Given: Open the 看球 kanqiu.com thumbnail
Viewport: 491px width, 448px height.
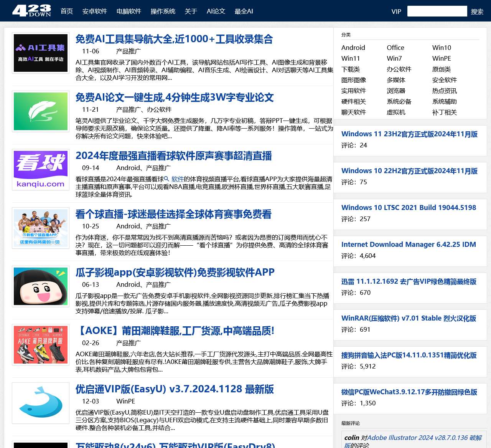Looking at the screenshot, I should [x=41, y=170].
